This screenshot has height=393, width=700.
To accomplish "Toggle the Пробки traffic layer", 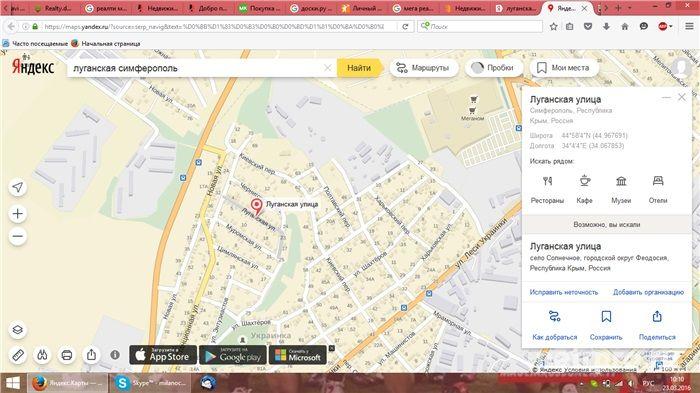I will coord(493,68).
